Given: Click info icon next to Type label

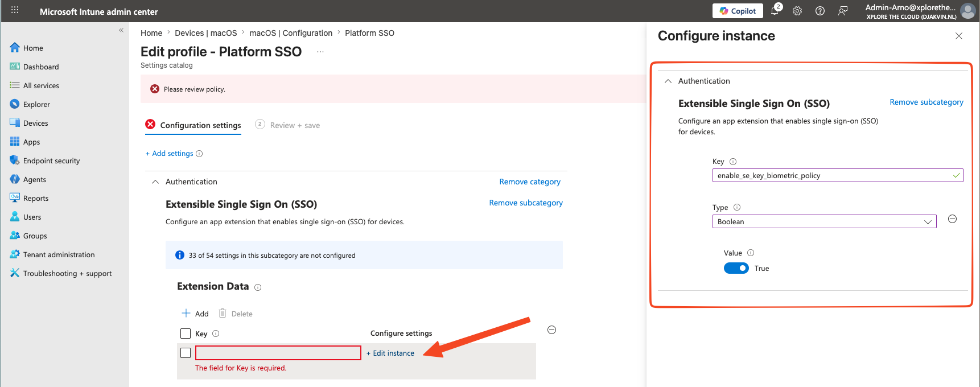Looking at the screenshot, I should coord(737,207).
